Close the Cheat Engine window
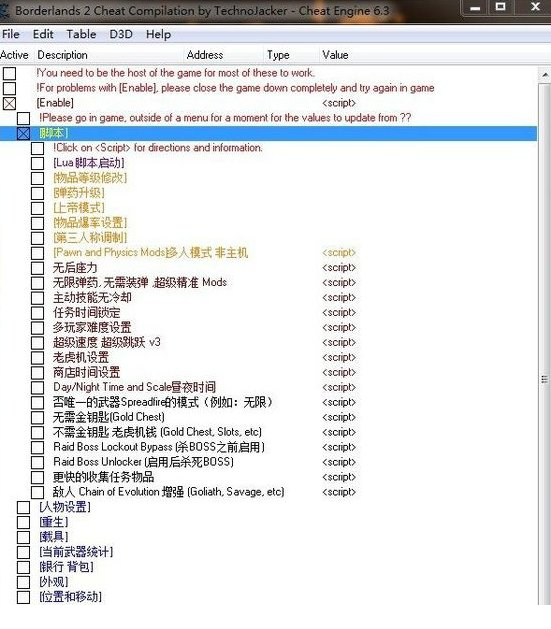Screen dimensions: 551x629 tap(535, 7)
